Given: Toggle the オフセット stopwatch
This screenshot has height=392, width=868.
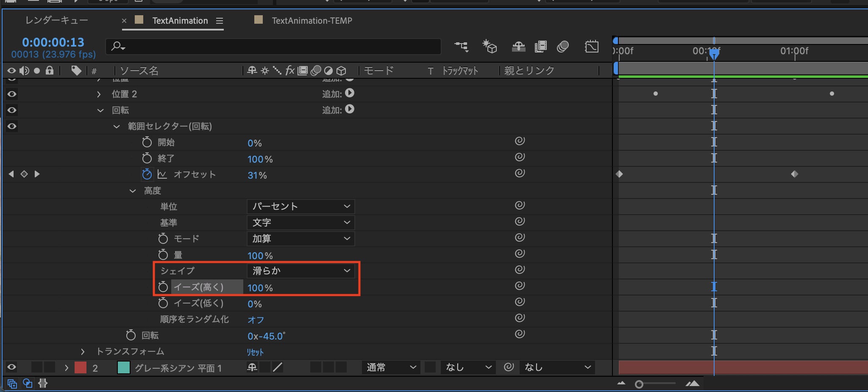Looking at the screenshot, I should [147, 174].
